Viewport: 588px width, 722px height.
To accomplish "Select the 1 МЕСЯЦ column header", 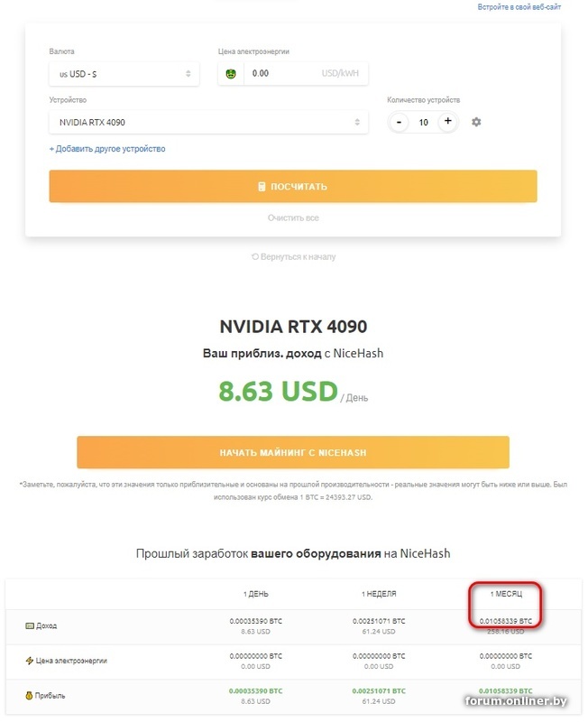I will (x=506, y=594).
